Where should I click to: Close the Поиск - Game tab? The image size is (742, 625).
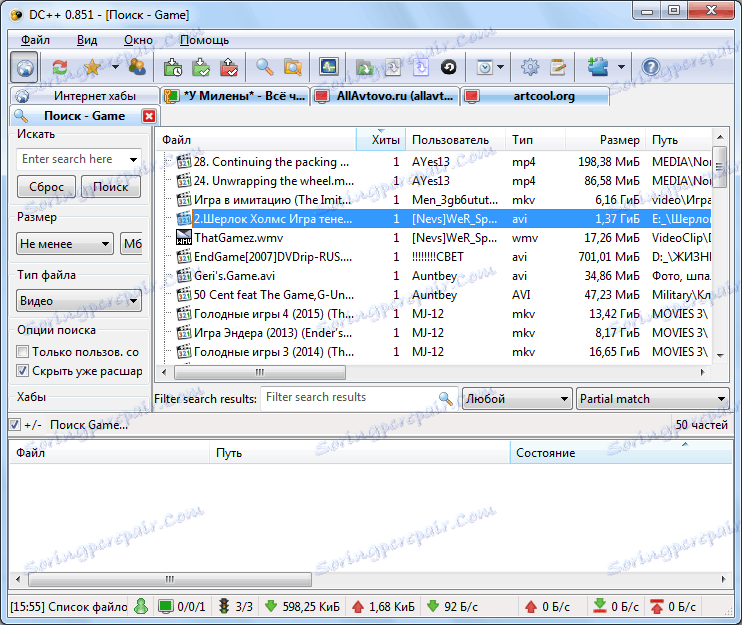coord(149,116)
